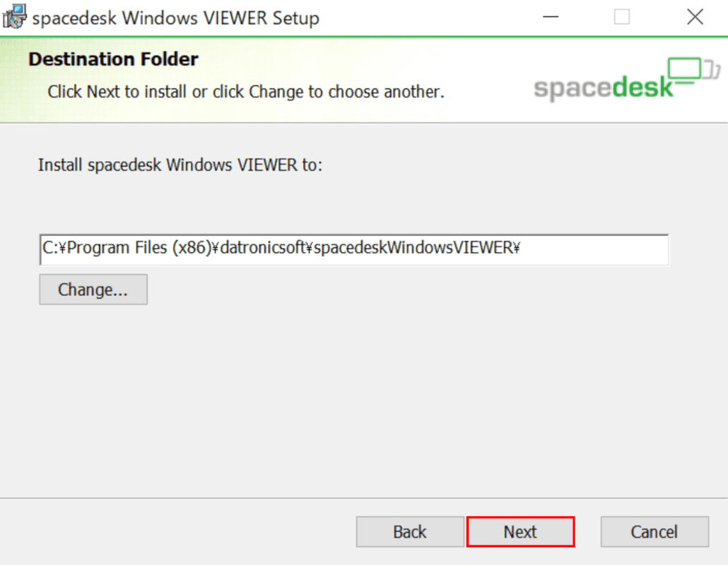This screenshot has height=565, width=728.
Task: Click 'Install spacedesk Windows VIEWER to:' label
Action: (x=180, y=165)
